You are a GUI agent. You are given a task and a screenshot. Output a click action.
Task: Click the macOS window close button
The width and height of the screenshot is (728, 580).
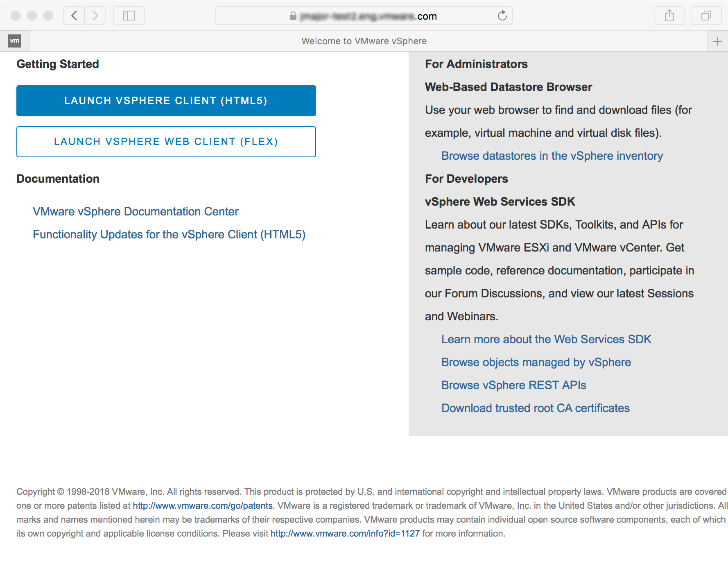coord(16,16)
